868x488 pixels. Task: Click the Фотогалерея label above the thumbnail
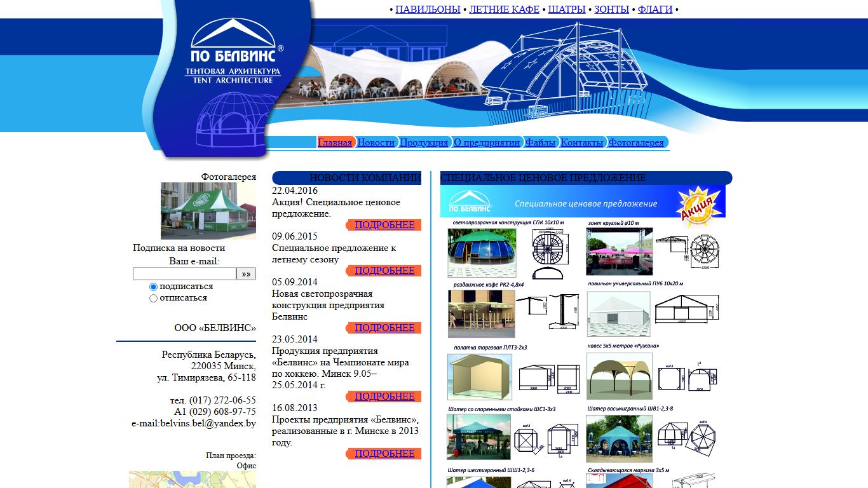coord(229,177)
